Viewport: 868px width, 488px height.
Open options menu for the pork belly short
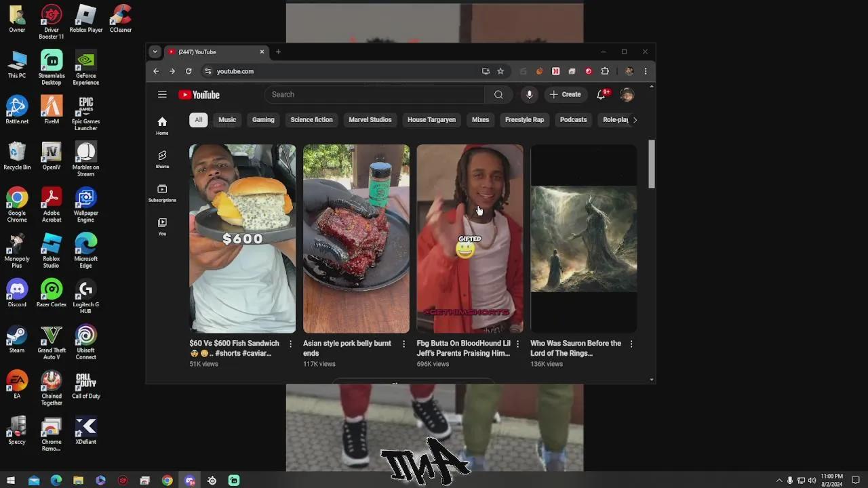403,344
